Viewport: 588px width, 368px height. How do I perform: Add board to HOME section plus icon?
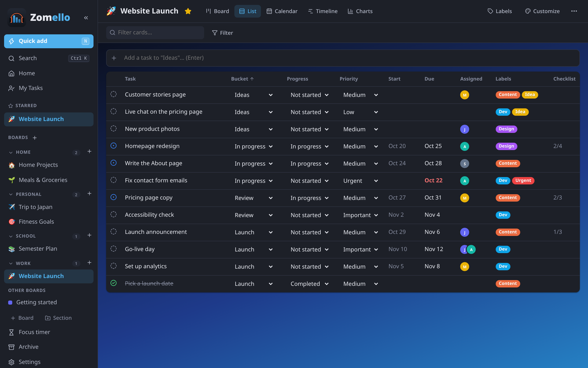click(89, 152)
